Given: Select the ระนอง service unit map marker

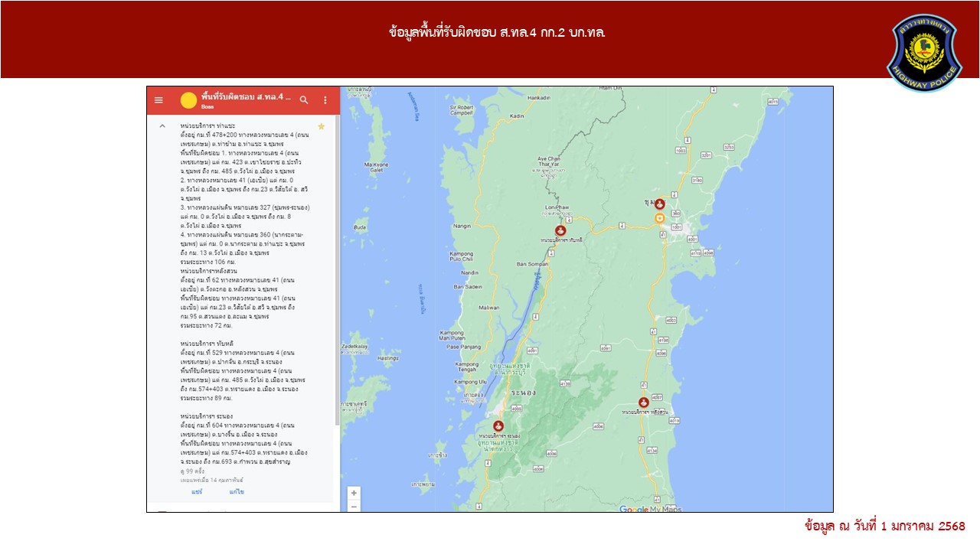Looking at the screenshot, I should click(498, 425).
